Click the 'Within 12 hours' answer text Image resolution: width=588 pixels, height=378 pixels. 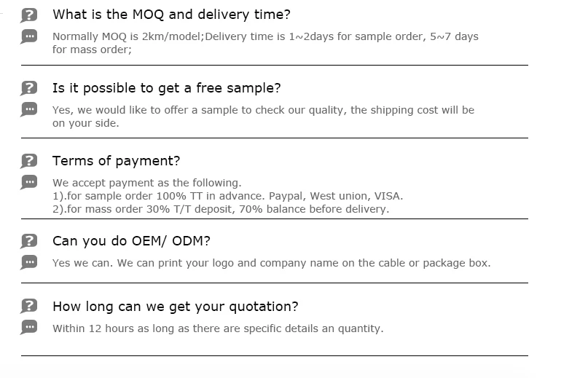tap(217, 328)
